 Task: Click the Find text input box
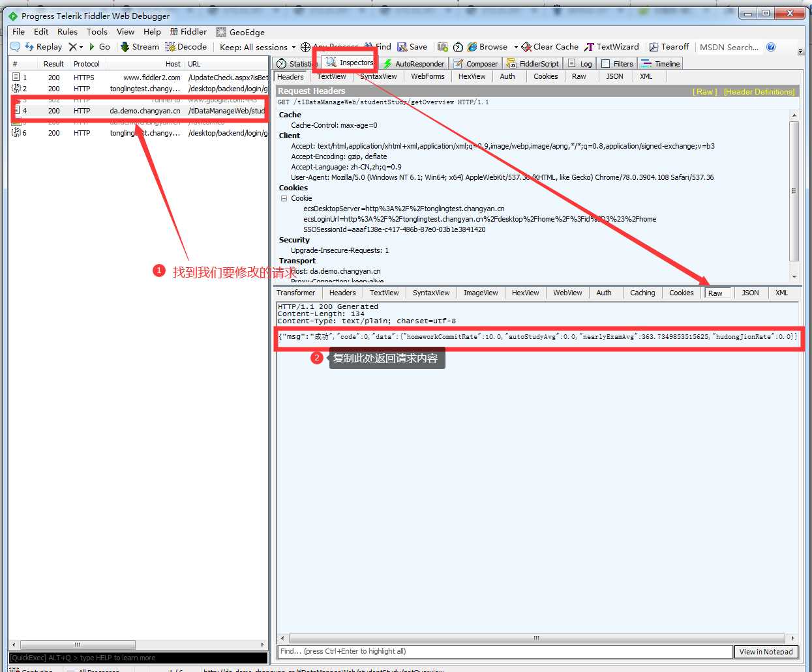505,651
